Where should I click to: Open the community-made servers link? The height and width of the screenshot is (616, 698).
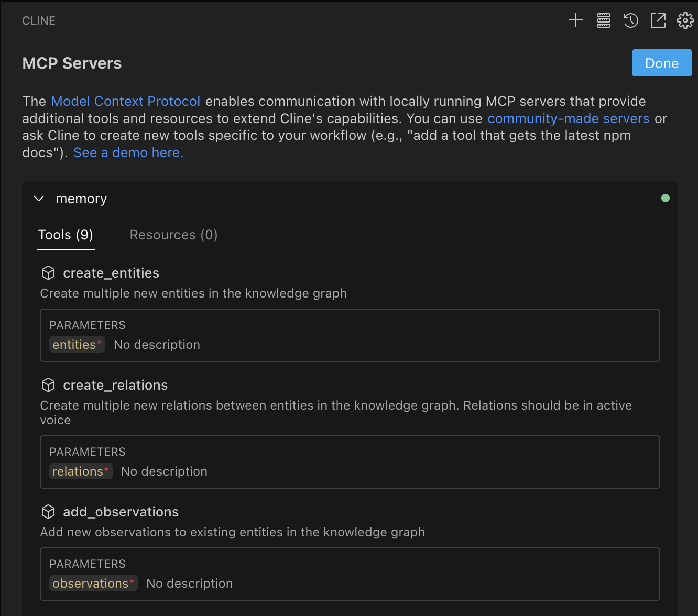pyautogui.click(x=568, y=118)
